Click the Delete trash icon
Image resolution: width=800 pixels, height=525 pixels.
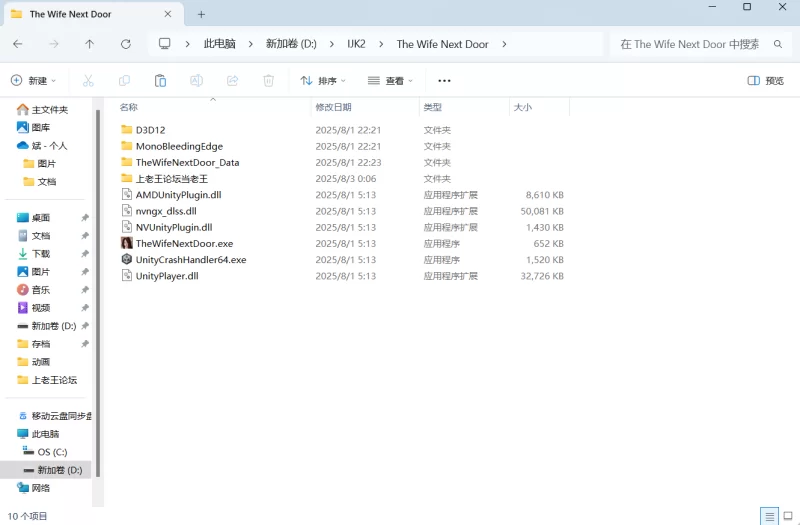tap(268, 81)
